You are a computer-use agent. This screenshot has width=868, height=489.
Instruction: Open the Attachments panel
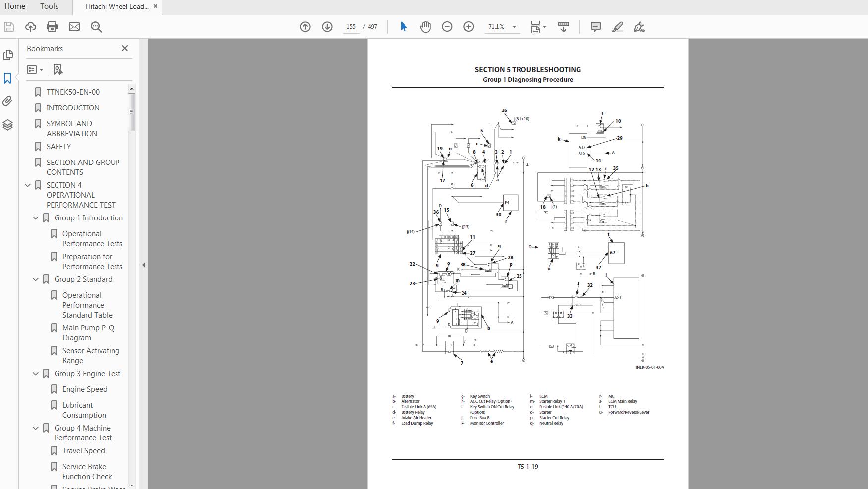click(x=8, y=101)
